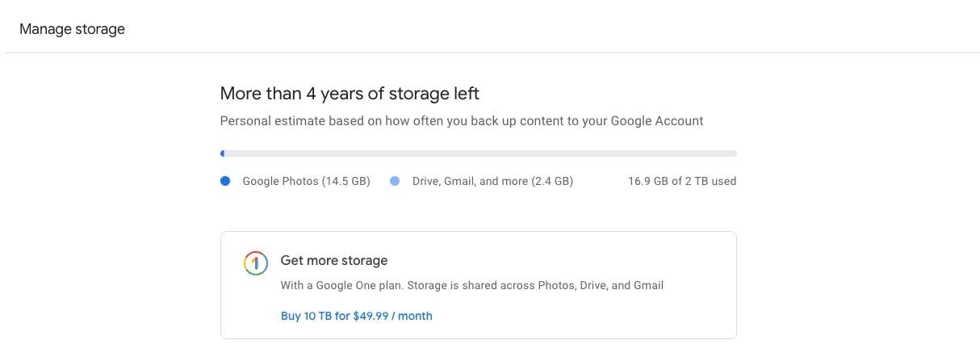Click the Personal estimate description text
The width and height of the screenshot is (980, 357).
click(461, 121)
